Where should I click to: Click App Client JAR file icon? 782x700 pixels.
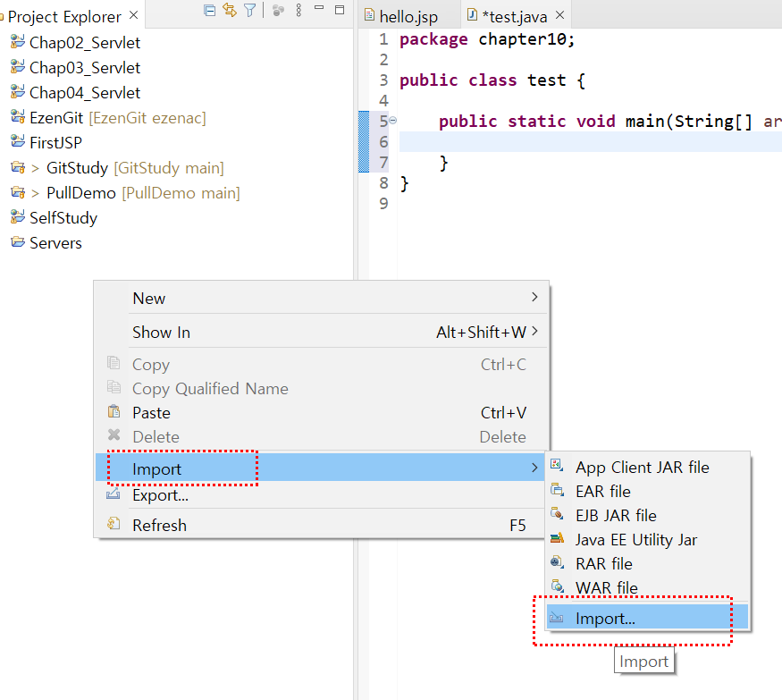pos(557,466)
